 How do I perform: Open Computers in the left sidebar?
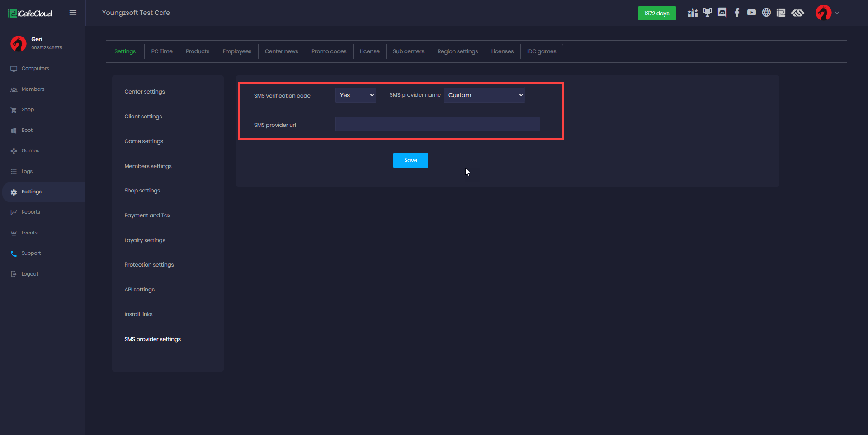pyautogui.click(x=35, y=69)
